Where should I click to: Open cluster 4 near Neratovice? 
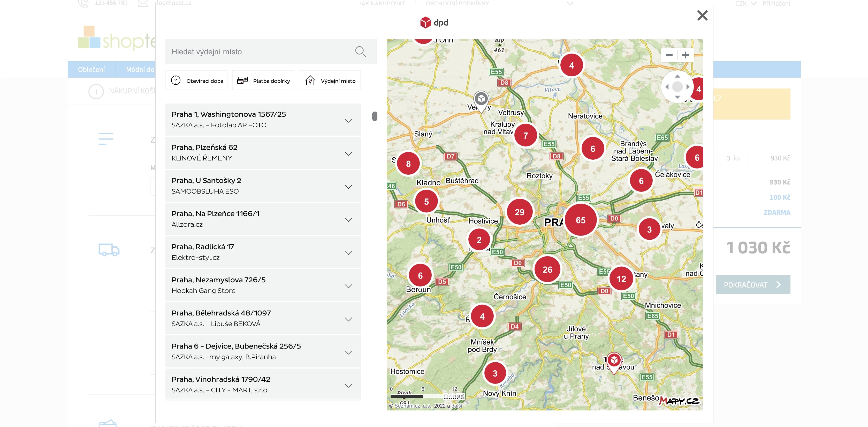click(572, 65)
